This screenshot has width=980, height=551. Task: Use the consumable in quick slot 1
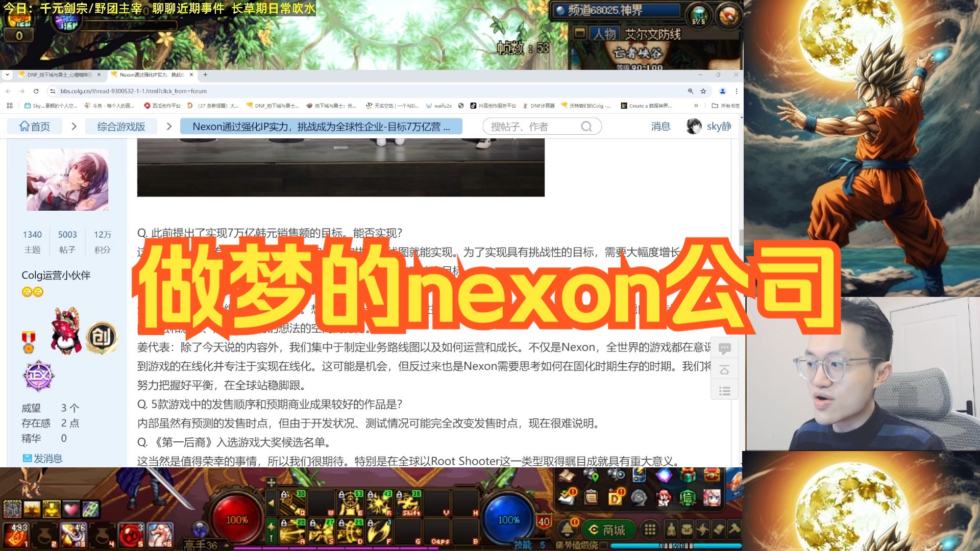click(x=16, y=535)
